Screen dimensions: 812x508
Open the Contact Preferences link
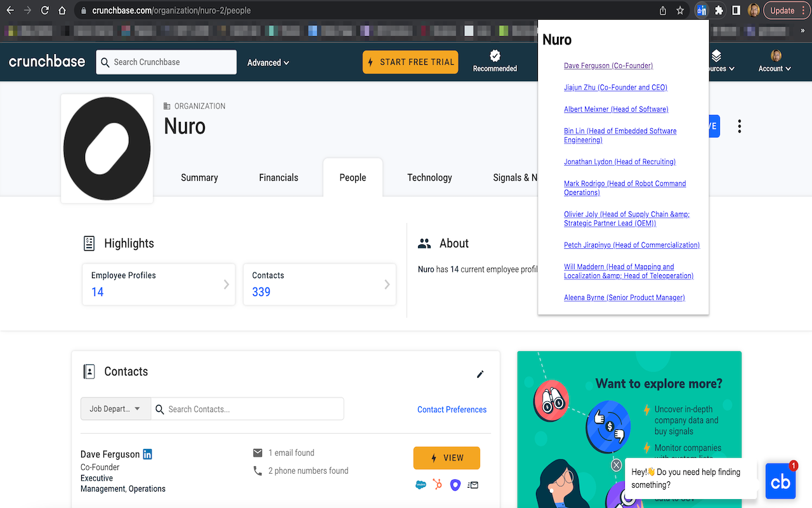click(452, 410)
